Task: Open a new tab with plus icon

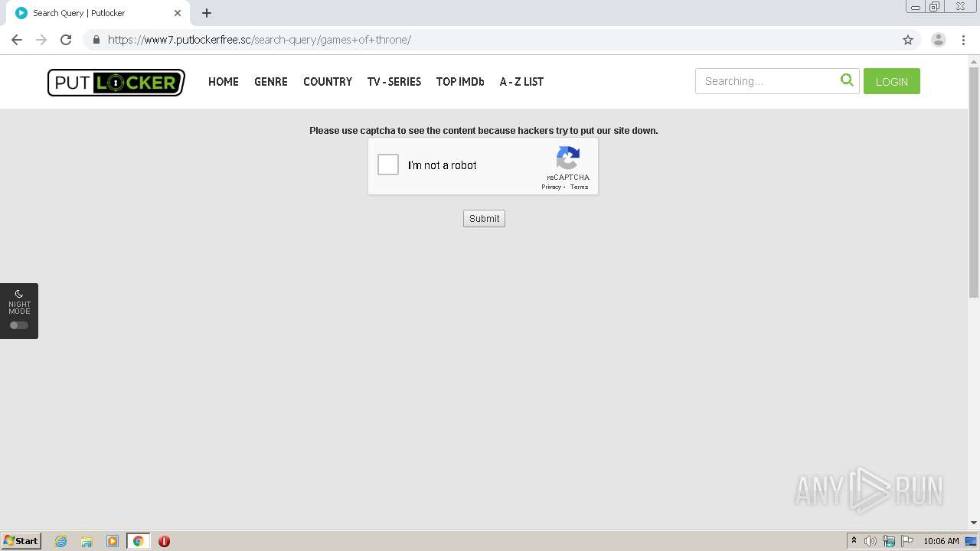Action: point(207,13)
